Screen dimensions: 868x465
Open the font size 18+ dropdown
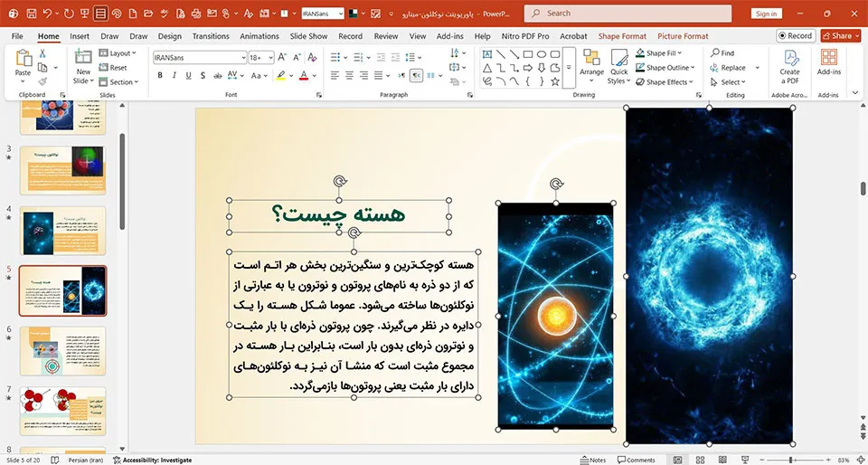click(270, 58)
